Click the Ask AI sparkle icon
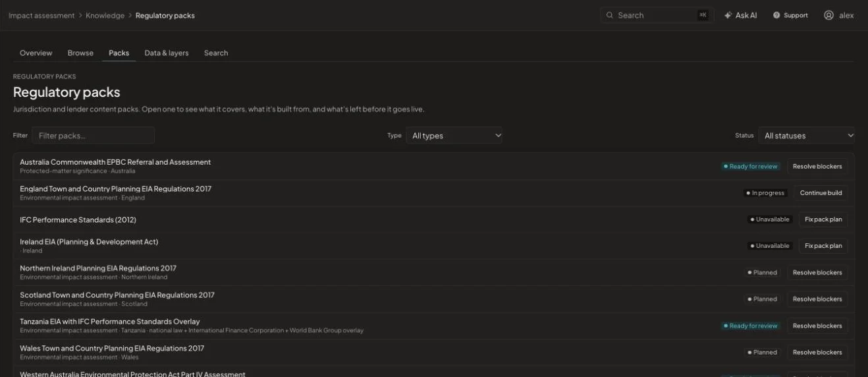This screenshot has width=868, height=377. tap(728, 15)
